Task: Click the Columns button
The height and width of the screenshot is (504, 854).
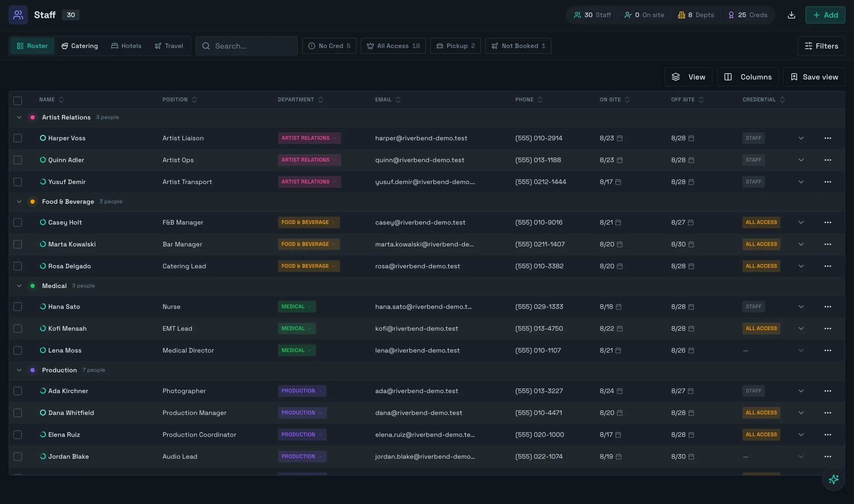Action: [x=748, y=77]
